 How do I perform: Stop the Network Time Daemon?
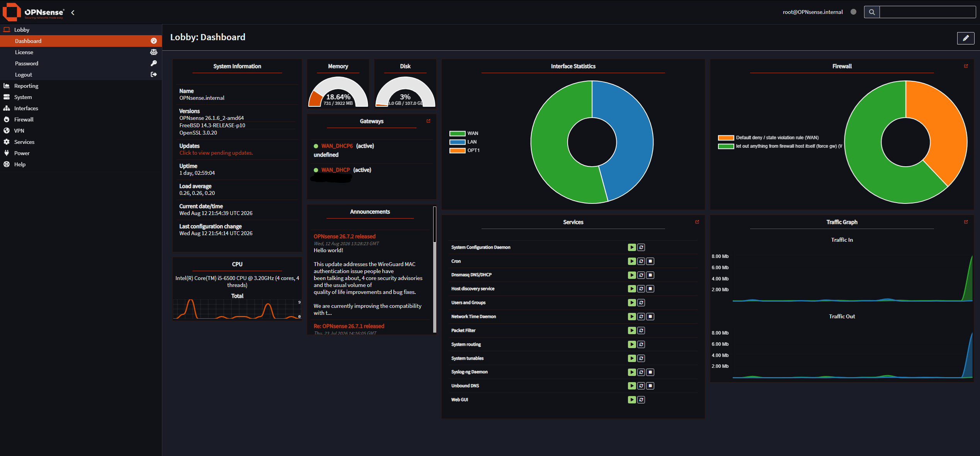pos(650,317)
